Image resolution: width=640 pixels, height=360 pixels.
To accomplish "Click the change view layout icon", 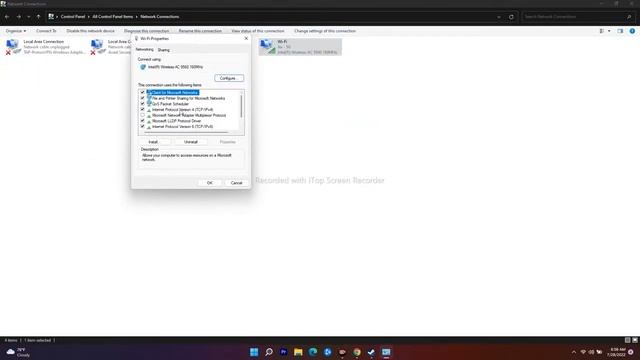I will point(602,31).
